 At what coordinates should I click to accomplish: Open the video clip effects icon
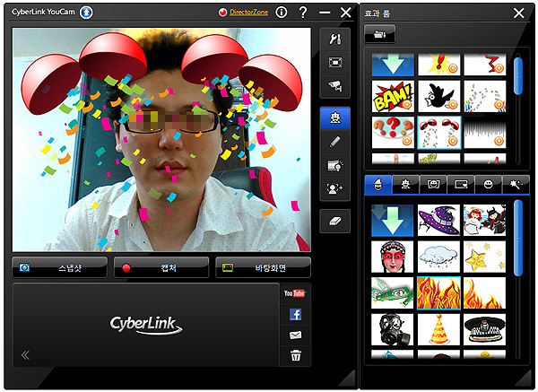pos(334,165)
